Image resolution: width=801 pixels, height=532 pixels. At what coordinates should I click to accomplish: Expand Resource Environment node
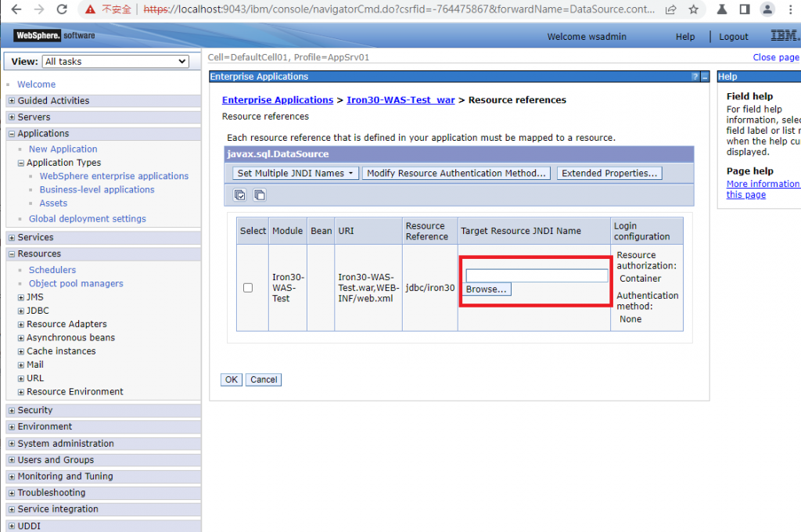click(x=21, y=392)
